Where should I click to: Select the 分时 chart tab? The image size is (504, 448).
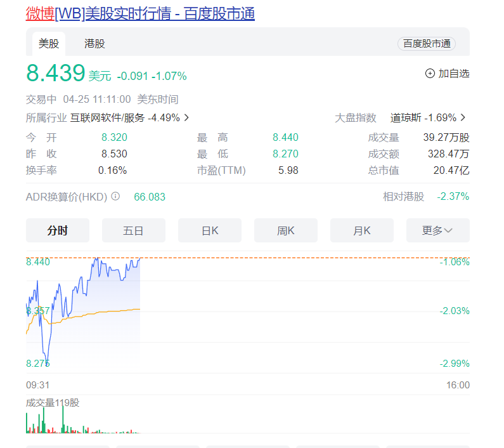click(58, 230)
